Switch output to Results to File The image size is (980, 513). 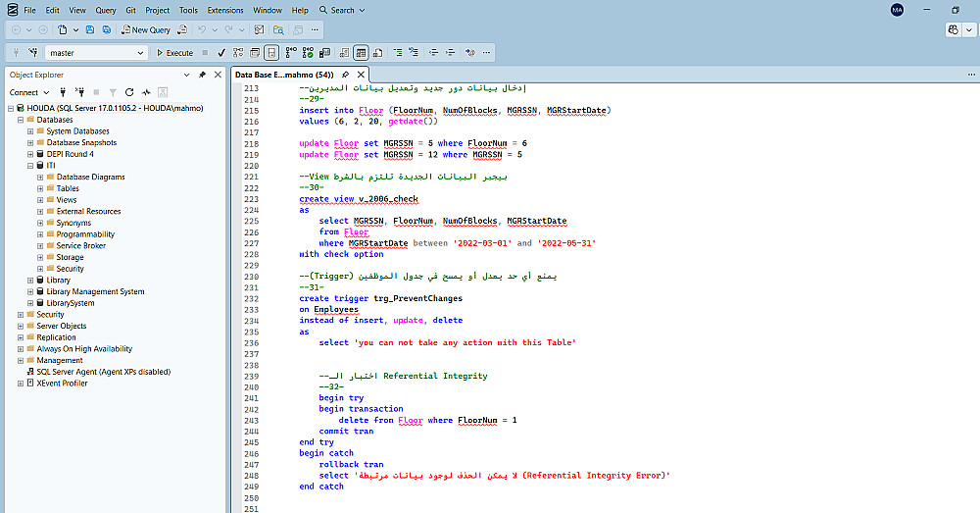click(x=377, y=53)
